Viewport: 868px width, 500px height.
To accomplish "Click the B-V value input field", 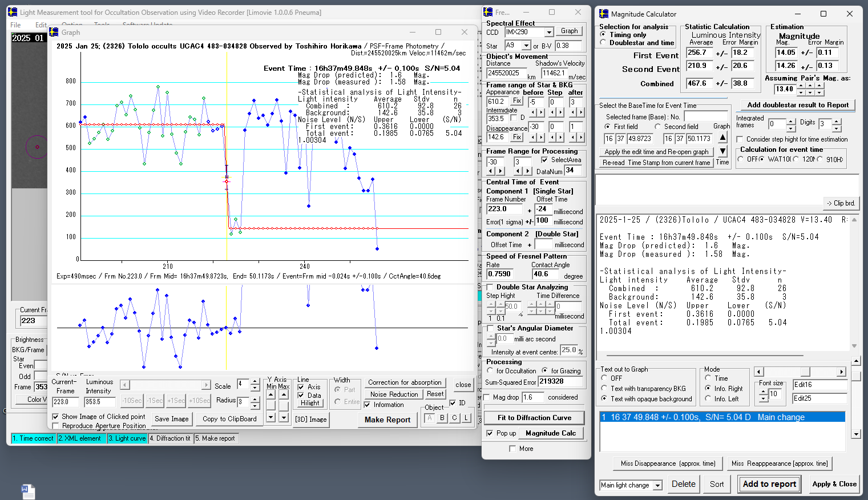I will click(568, 46).
